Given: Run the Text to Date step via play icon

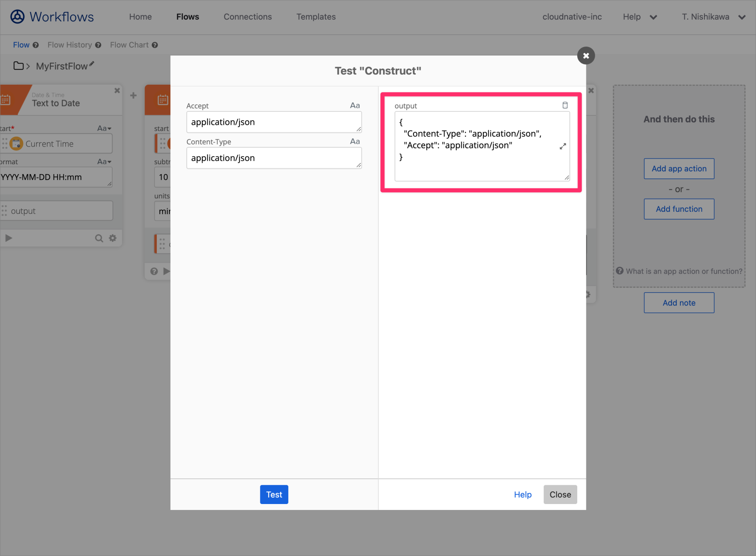Looking at the screenshot, I should point(9,238).
